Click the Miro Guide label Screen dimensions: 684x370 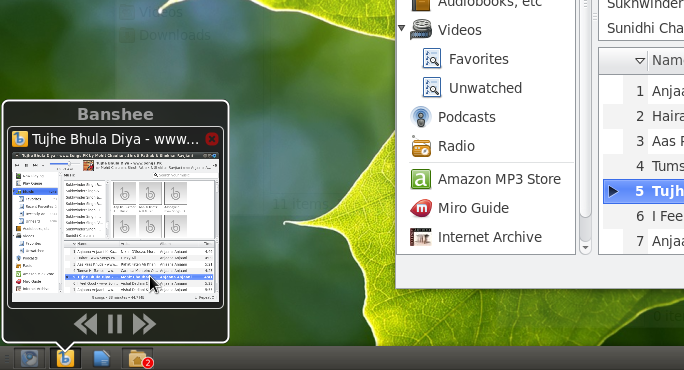(x=473, y=208)
